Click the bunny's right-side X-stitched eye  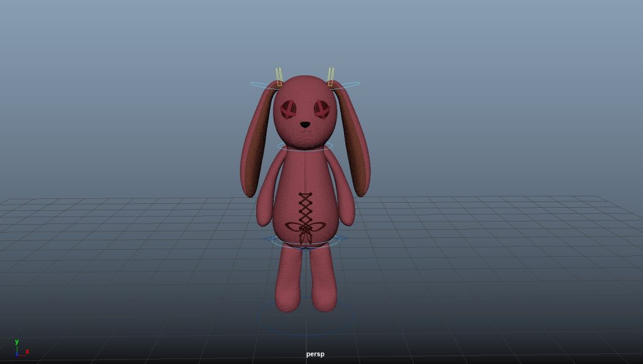[321, 109]
